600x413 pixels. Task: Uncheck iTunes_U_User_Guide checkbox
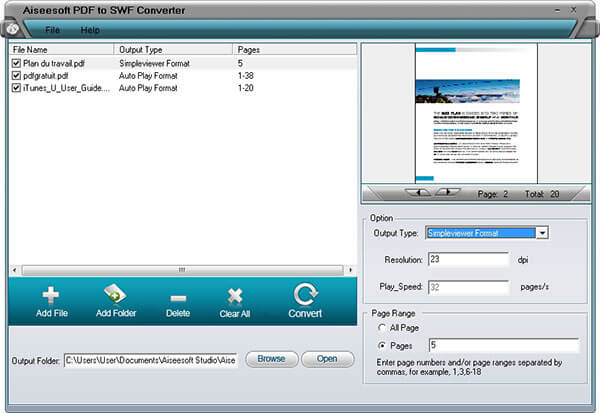click(x=16, y=88)
